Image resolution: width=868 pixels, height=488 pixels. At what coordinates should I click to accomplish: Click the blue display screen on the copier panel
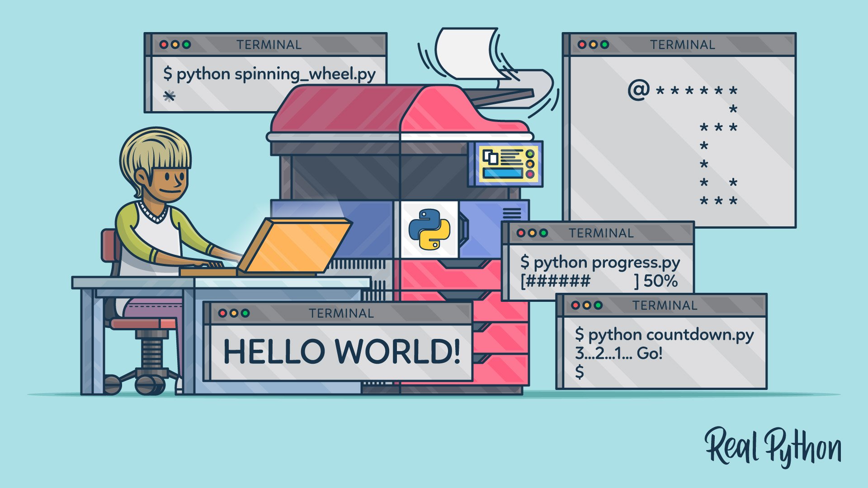(x=502, y=173)
